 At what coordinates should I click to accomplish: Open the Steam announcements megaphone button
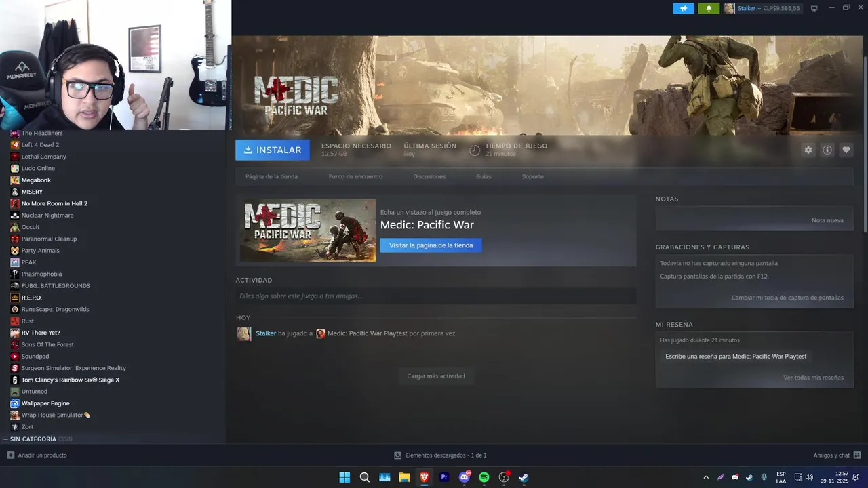click(x=683, y=8)
